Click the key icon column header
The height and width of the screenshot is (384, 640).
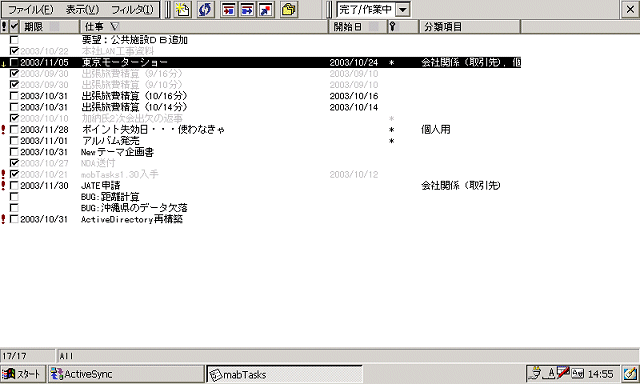pyautogui.click(x=402, y=27)
